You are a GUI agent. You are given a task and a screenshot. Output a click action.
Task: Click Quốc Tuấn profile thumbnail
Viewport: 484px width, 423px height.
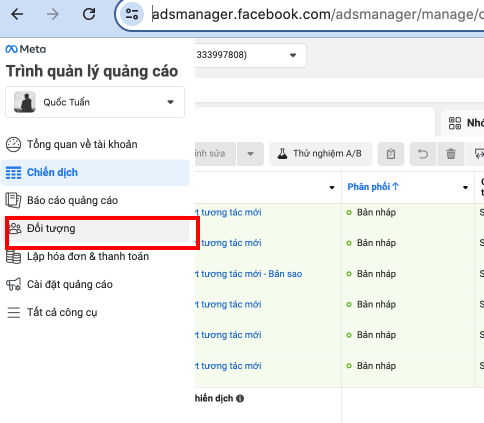[25, 102]
